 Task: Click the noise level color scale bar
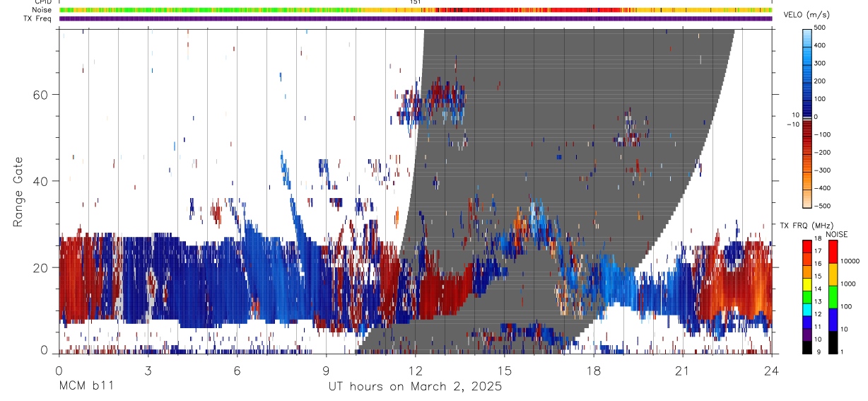832,296
